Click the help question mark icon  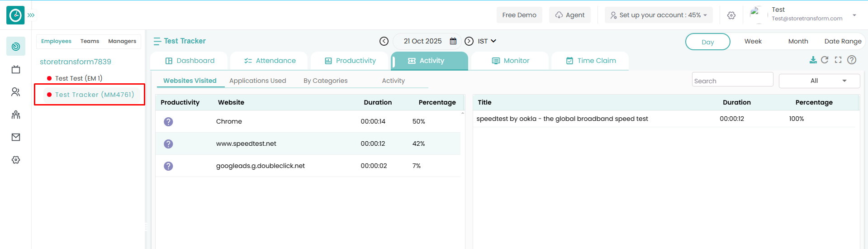[x=852, y=60]
